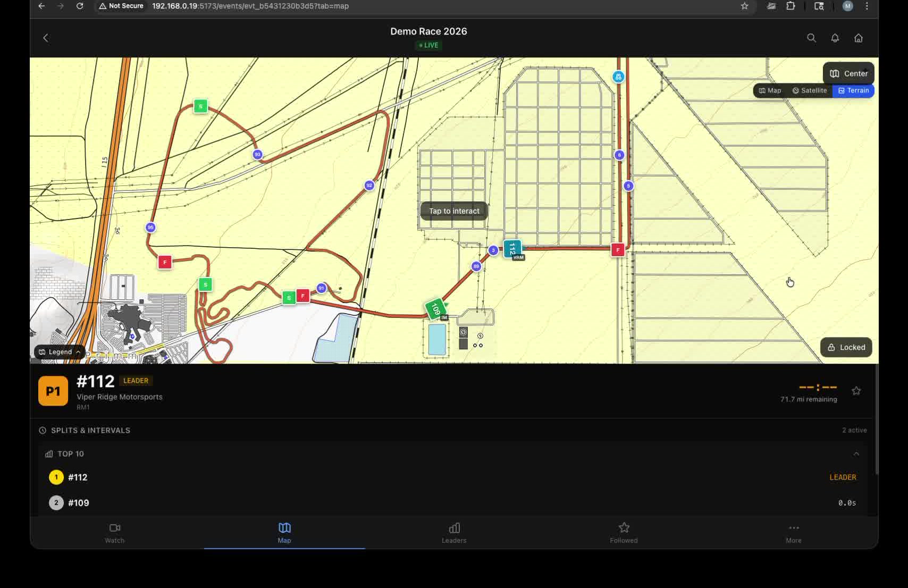
Task: Bookmark the page with the browser star
Action: [745, 7]
